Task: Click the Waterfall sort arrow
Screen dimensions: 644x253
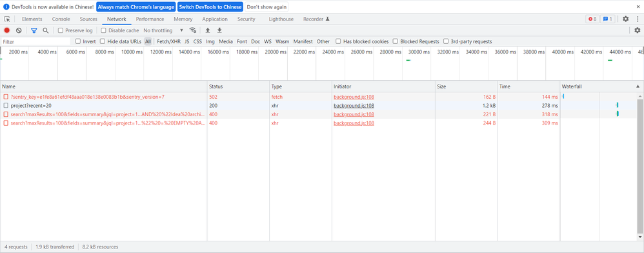Action: (638, 86)
